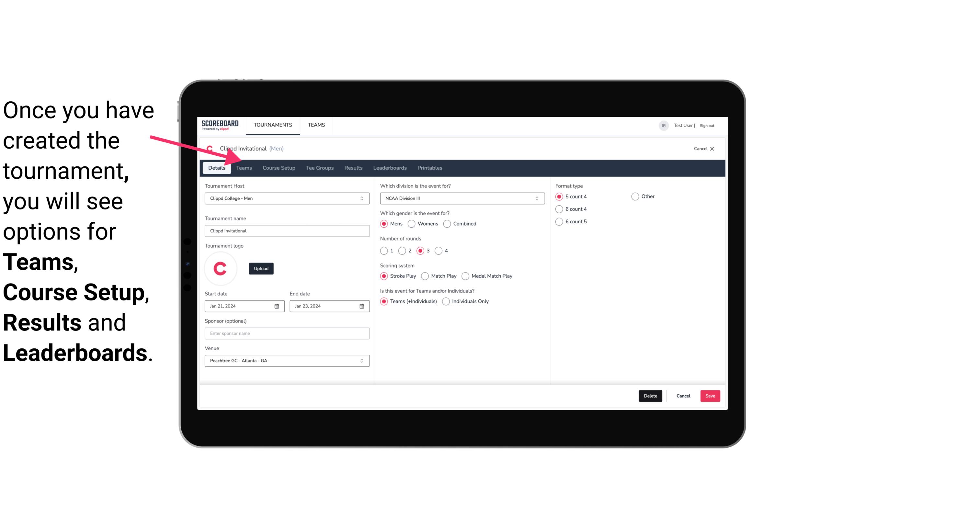Expand the division dropdown for NCAA
Image resolution: width=980 pixels, height=527 pixels.
pyautogui.click(x=535, y=198)
